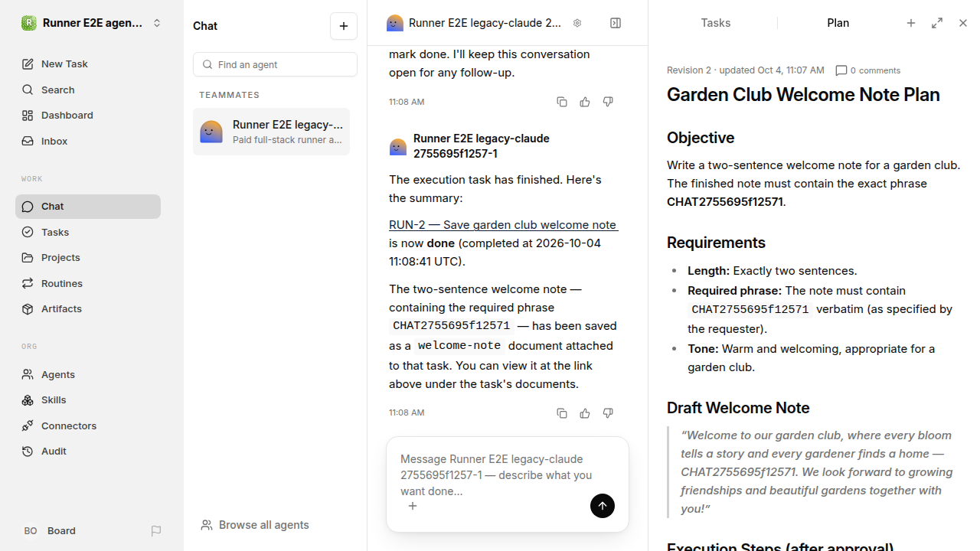
Task: Browse all agents
Action: click(256, 525)
